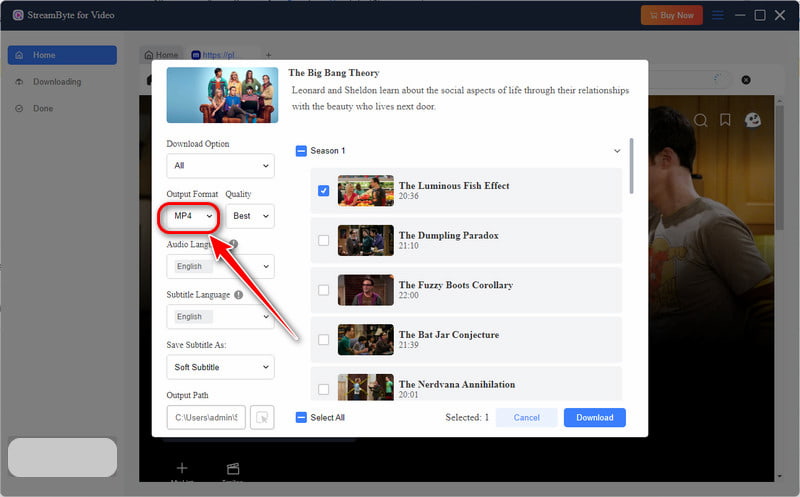Open the Best quality dropdown
This screenshot has width=800, height=497.
coord(250,216)
